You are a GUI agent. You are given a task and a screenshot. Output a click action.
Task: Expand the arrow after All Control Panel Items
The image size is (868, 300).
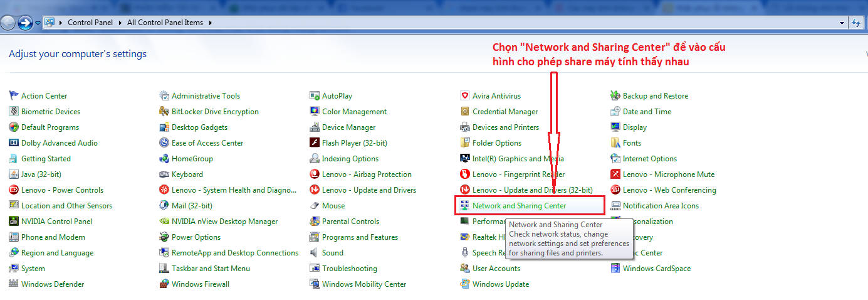[210, 23]
